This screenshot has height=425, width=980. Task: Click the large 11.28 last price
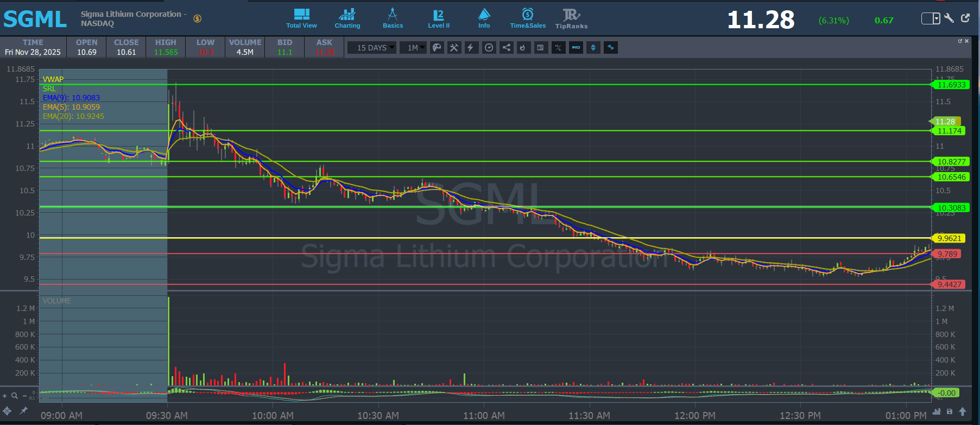(761, 20)
